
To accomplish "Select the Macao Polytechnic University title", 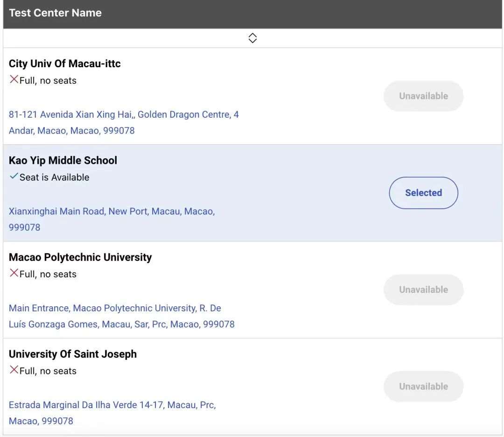I will (x=80, y=257).
